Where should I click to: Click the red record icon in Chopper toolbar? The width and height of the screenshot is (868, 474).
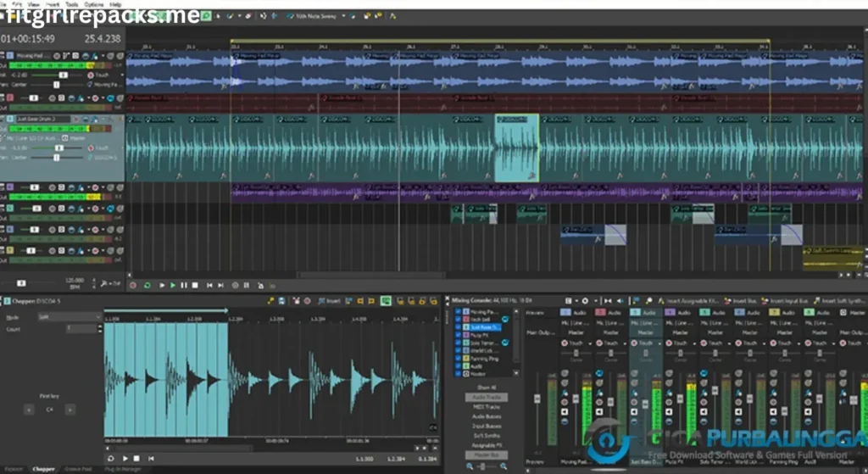[307, 301]
